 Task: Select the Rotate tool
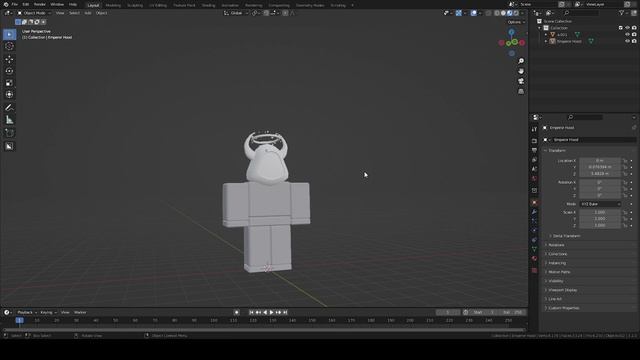pos(9,71)
